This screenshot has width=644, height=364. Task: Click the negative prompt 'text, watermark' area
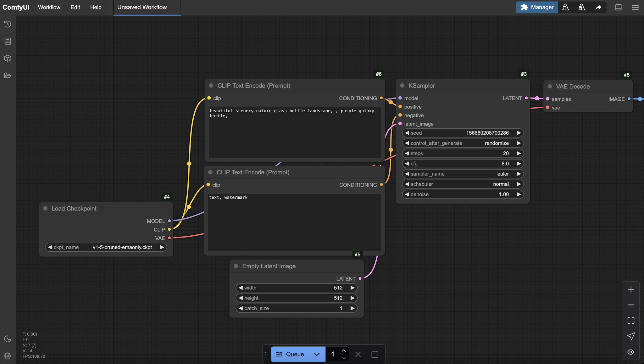pos(294,222)
